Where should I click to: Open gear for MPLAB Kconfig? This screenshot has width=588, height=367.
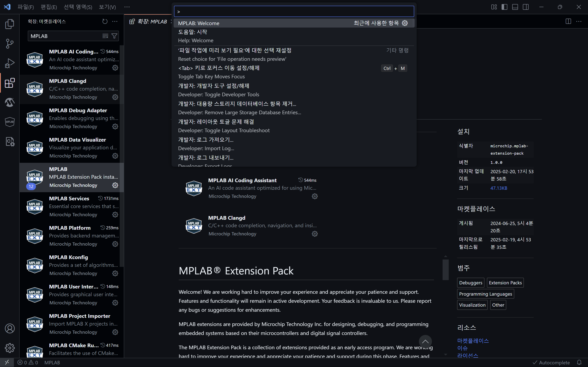tap(115, 273)
